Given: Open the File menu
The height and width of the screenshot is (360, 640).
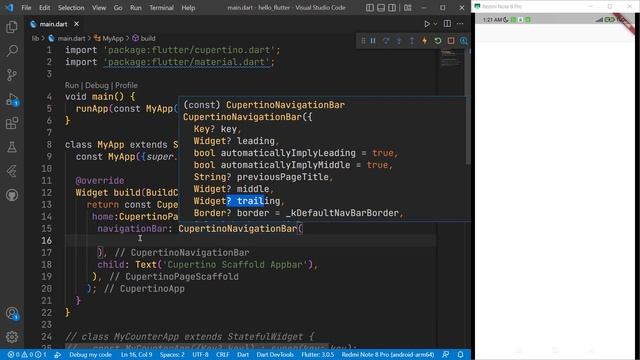Looking at the screenshot, I should 26,8.
